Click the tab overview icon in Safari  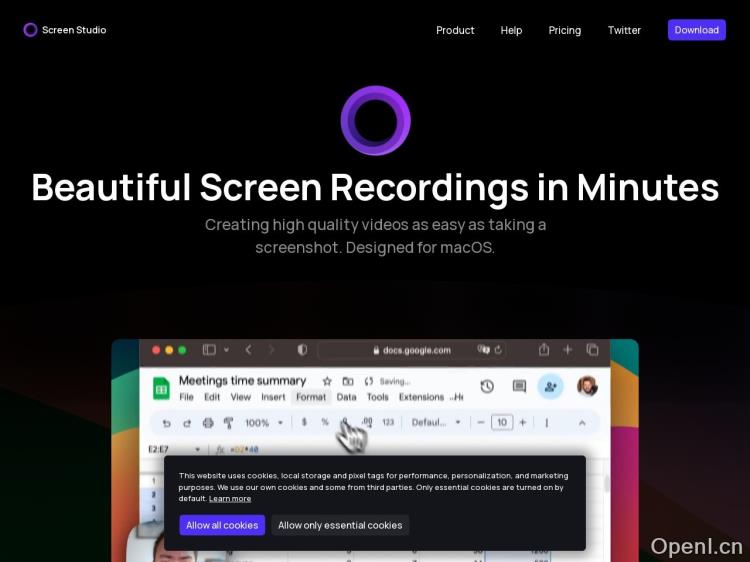(x=592, y=350)
